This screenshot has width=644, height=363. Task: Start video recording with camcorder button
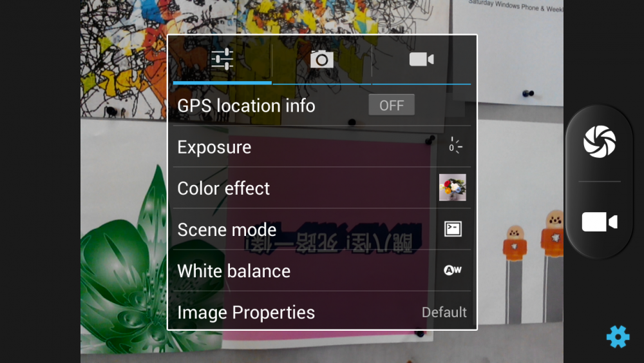(599, 222)
